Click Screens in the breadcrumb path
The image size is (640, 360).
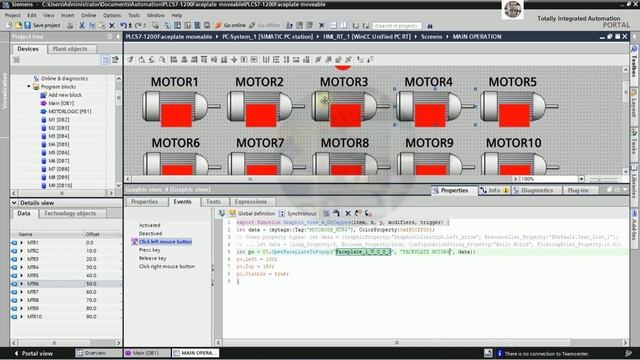431,37
